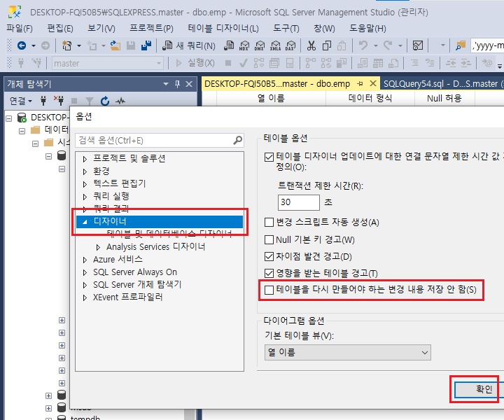Viewport: 504px width, 420px height.
Task: Click the Open File folder icon
Action: coord(115,45)
